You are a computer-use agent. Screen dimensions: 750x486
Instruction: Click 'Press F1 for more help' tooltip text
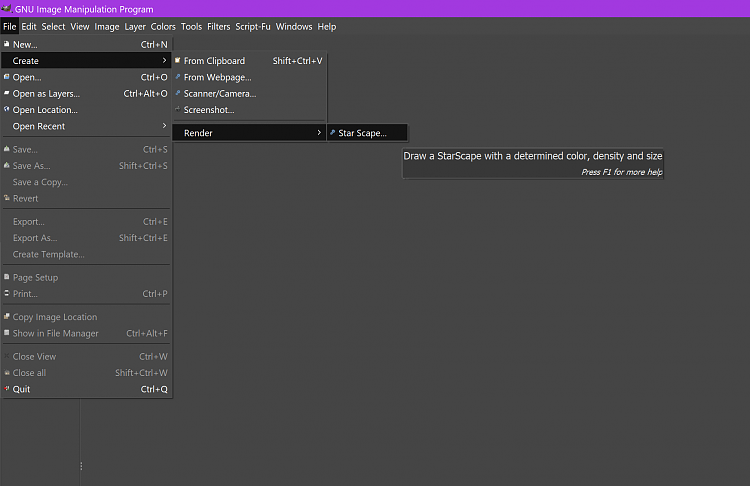[x=622, y=172]
